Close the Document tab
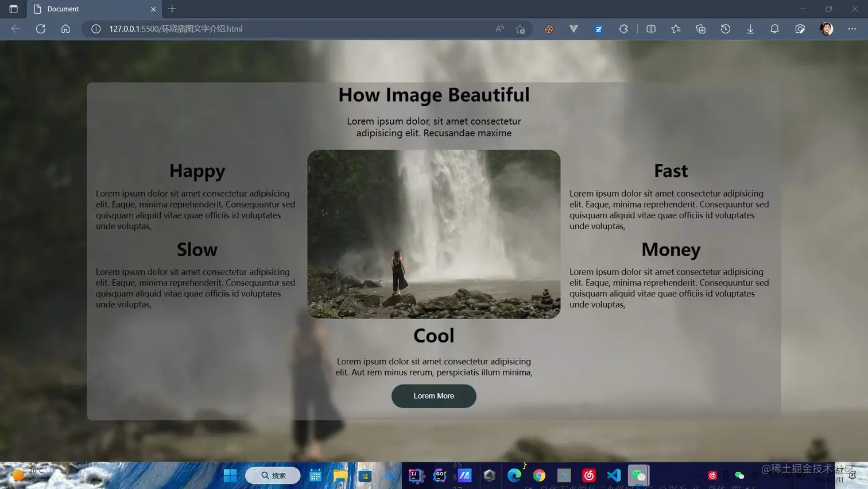This screenshot has width=868, height=489. pyautogui.click(x=153, y=9)
